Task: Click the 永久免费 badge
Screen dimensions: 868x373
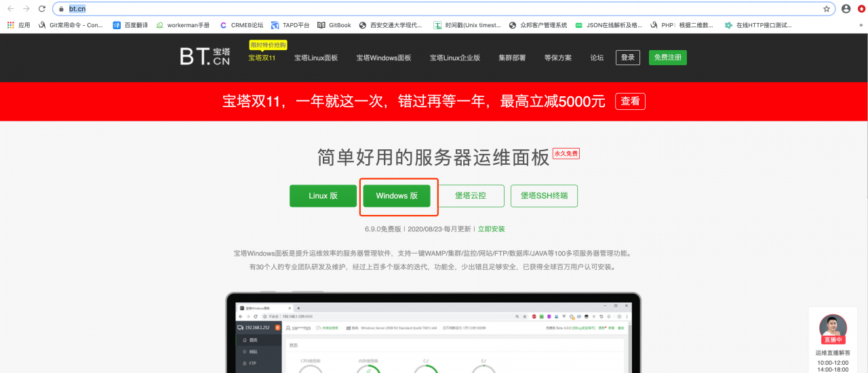Action: tap(566, 153)
